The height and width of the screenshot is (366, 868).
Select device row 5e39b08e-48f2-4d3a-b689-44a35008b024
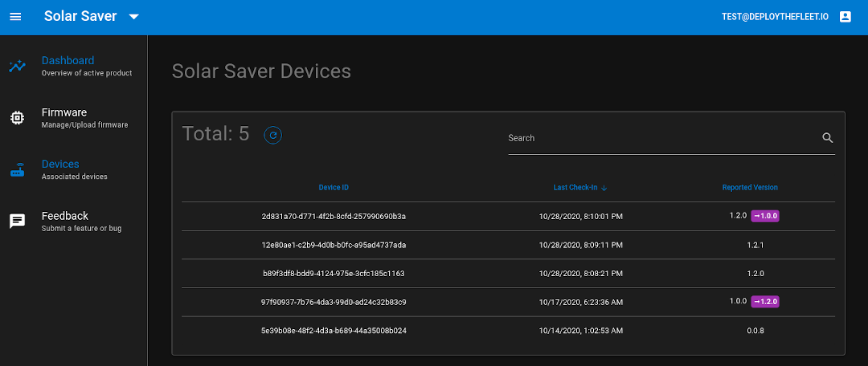[508, 331]
